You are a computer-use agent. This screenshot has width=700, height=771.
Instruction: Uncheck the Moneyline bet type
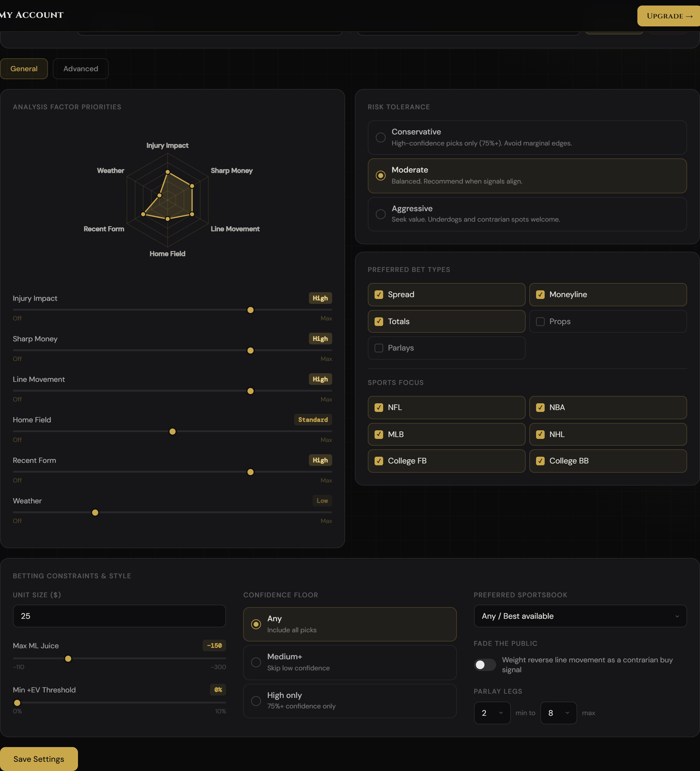click(x=608, y=294)
